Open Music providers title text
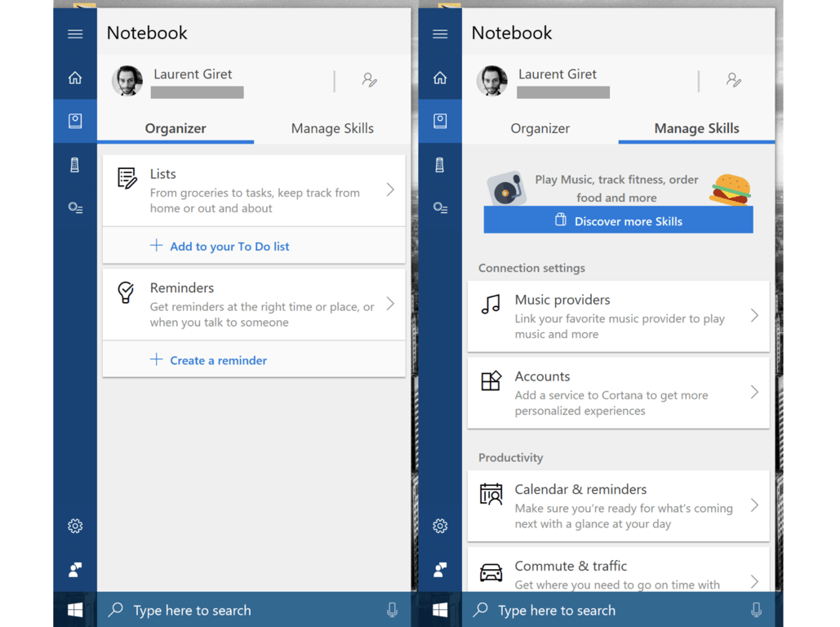The height and width of the screenshot is (627, 840). [562, 300]
